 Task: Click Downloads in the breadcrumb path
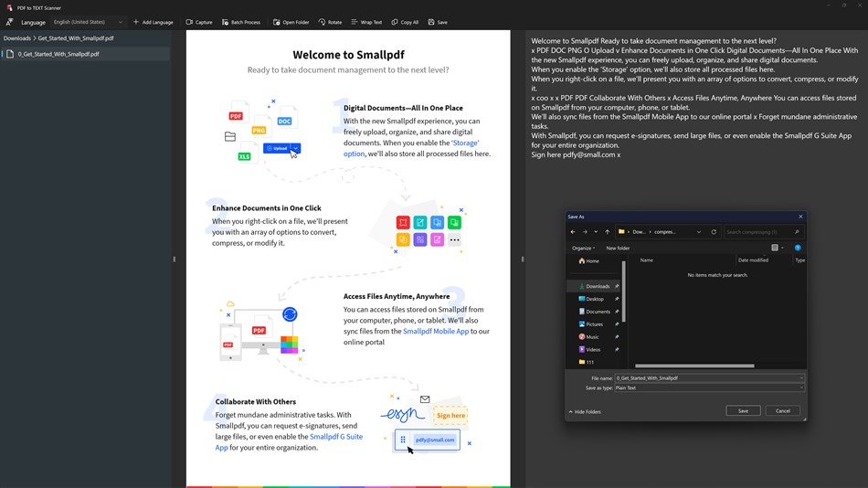point(17,38)
